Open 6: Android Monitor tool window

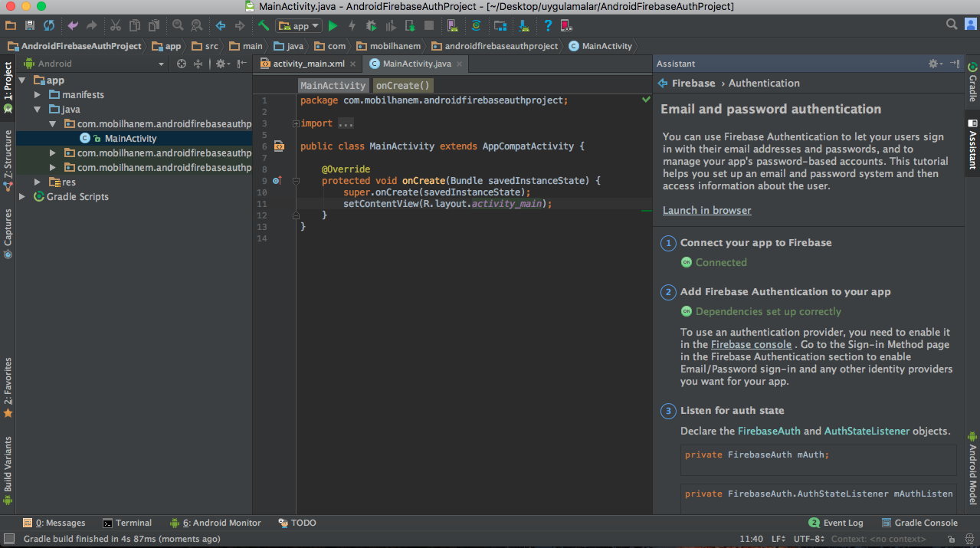215,523
